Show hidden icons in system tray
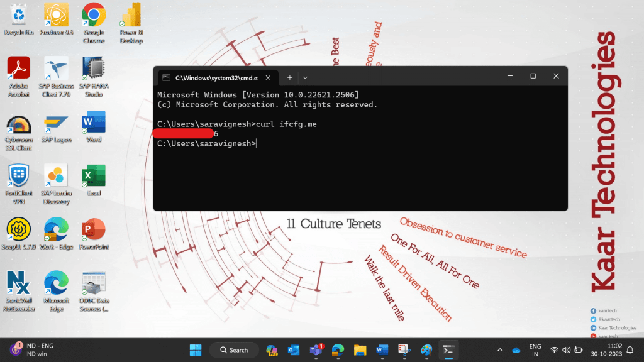Viewport: 644px width, 362px height. (500, 350)
